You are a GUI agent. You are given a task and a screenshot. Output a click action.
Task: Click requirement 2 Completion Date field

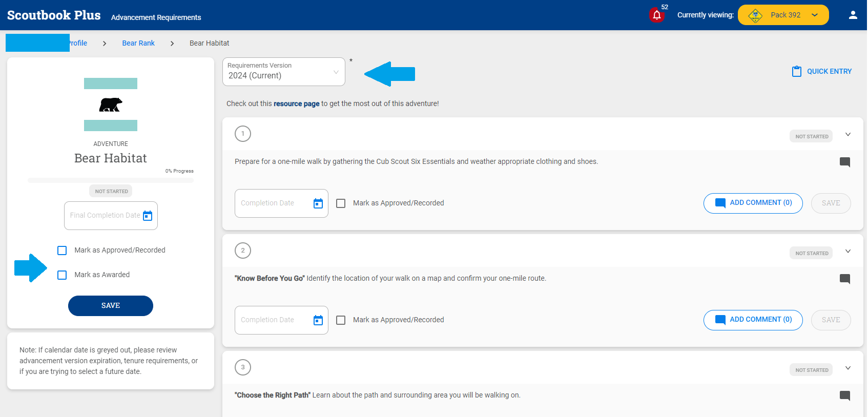[281, 320]
